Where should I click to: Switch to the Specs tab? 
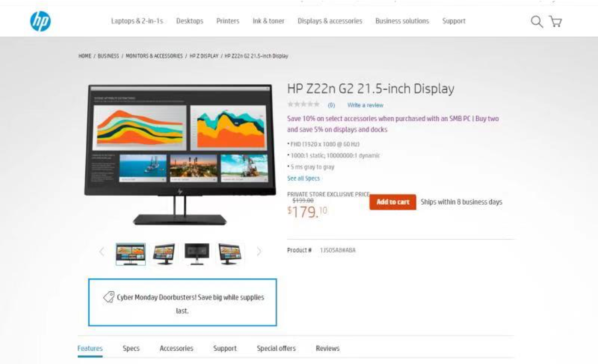tap(131, 348)
